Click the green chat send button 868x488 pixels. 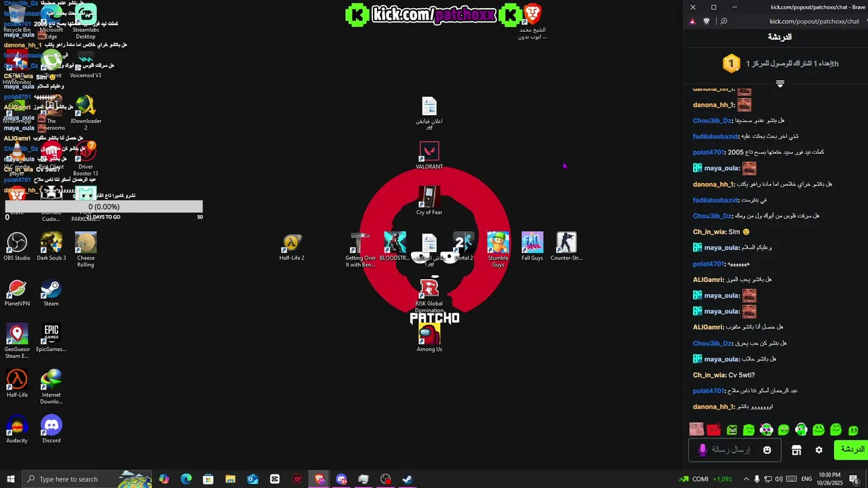point(851,449)
